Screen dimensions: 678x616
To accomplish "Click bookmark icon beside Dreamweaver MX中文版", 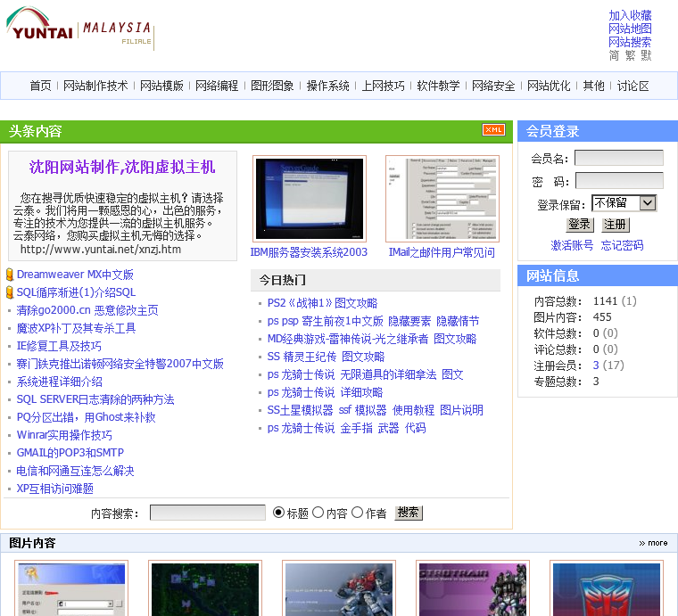I will click(x=10, y=275).
